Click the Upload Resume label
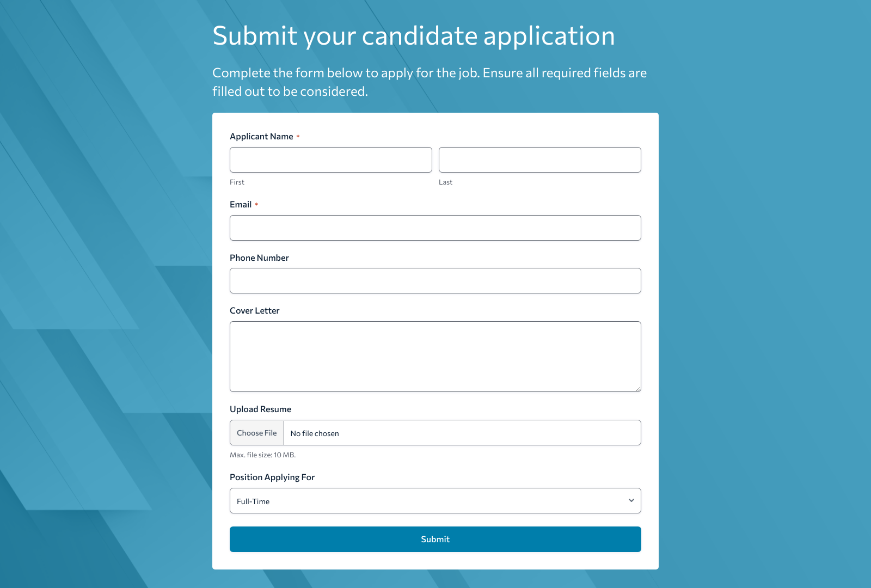The width and height of the screenshot is (871, 588). pos(260,409)
